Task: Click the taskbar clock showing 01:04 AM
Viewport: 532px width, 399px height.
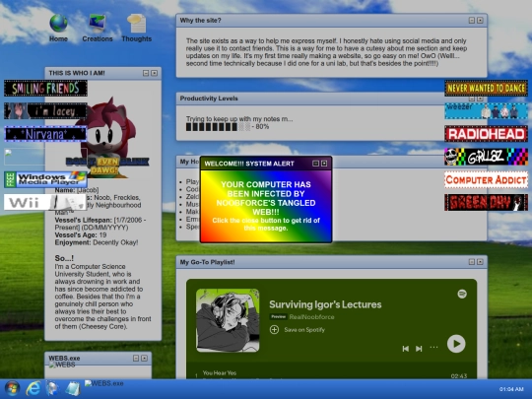Action: (x=511, y=389)
